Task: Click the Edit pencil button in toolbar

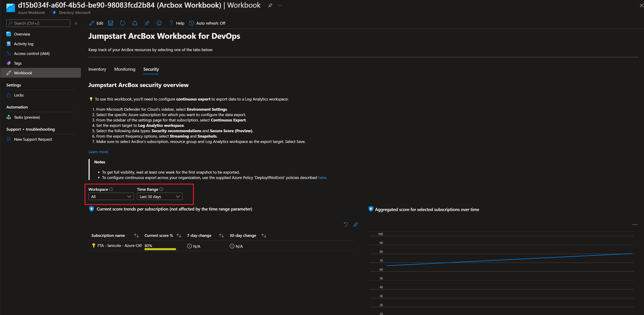Action: coord(96,23)
